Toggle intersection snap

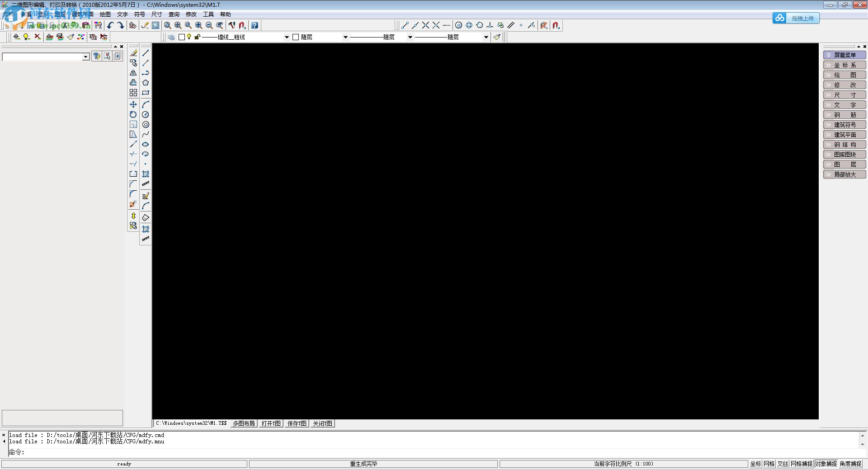tap(425, 25)
